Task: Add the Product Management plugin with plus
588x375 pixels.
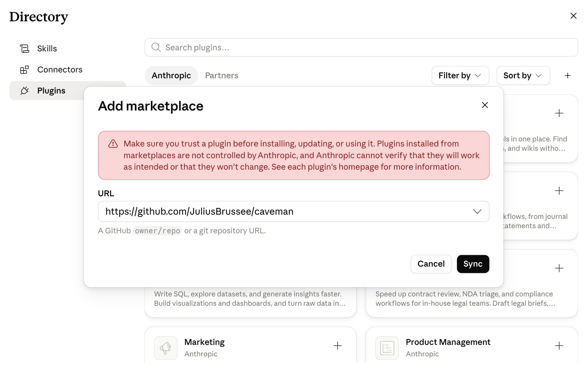Action: coord(559,346)
